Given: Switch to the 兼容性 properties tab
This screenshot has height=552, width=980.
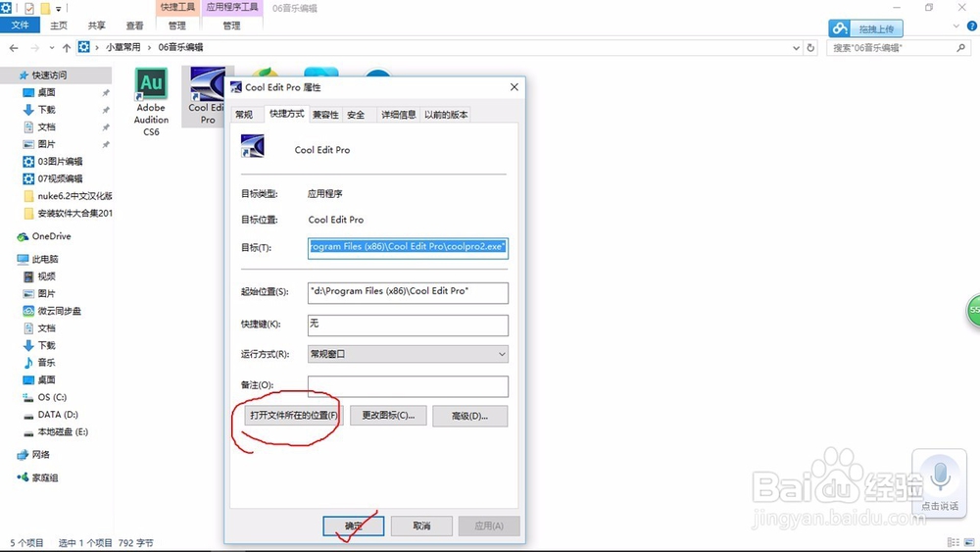Looking at the screenshot, I should 325,115.
